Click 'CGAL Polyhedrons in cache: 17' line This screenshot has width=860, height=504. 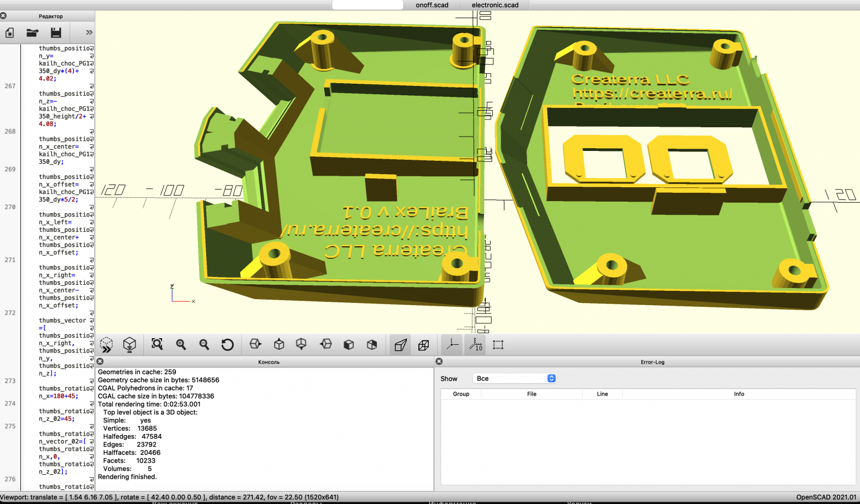pyautogui.click(x=145, y=388)
